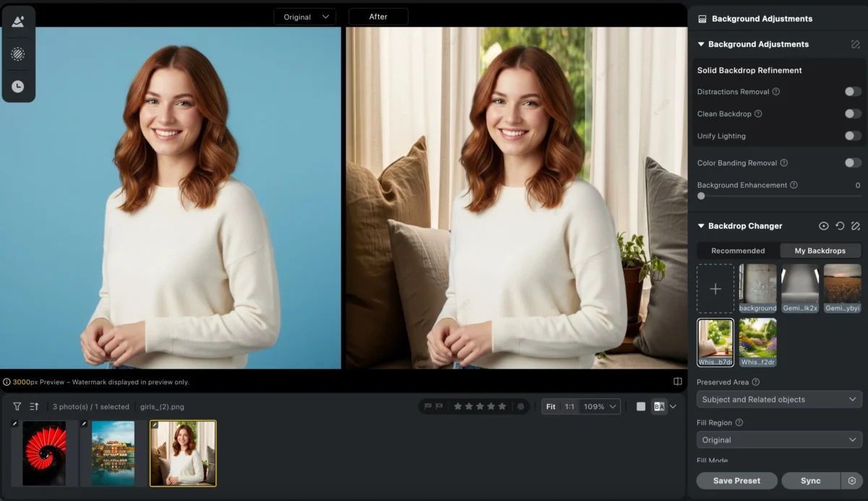
Task: Open the Fill Region dropdown showing Original
Action: click(779, 440)
